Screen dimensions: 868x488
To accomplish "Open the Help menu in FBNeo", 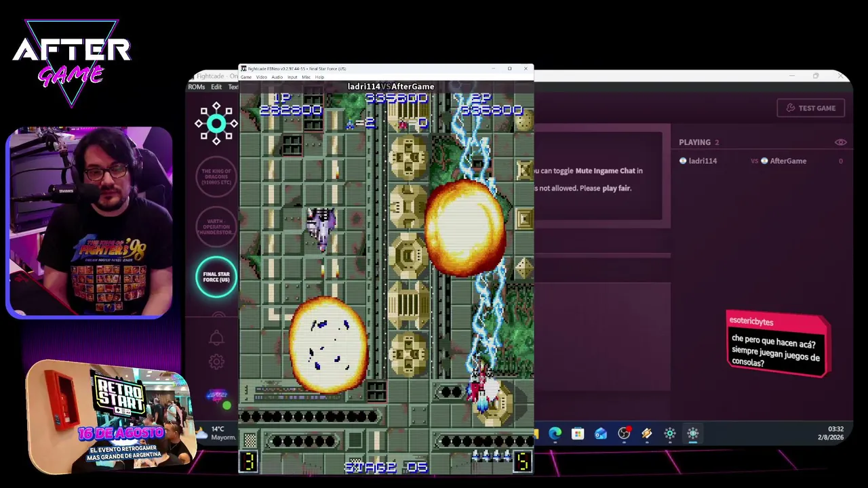I will [319, 77].
